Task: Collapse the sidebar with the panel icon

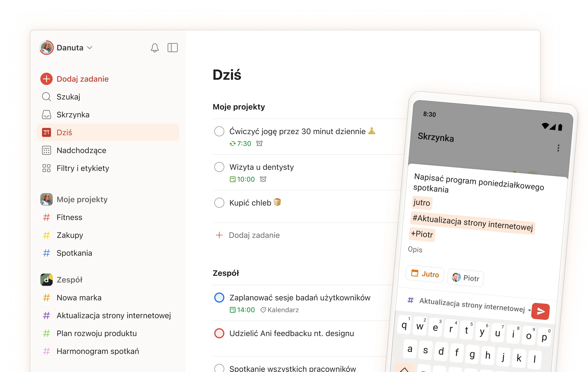Action: click(x=173, y=48)
